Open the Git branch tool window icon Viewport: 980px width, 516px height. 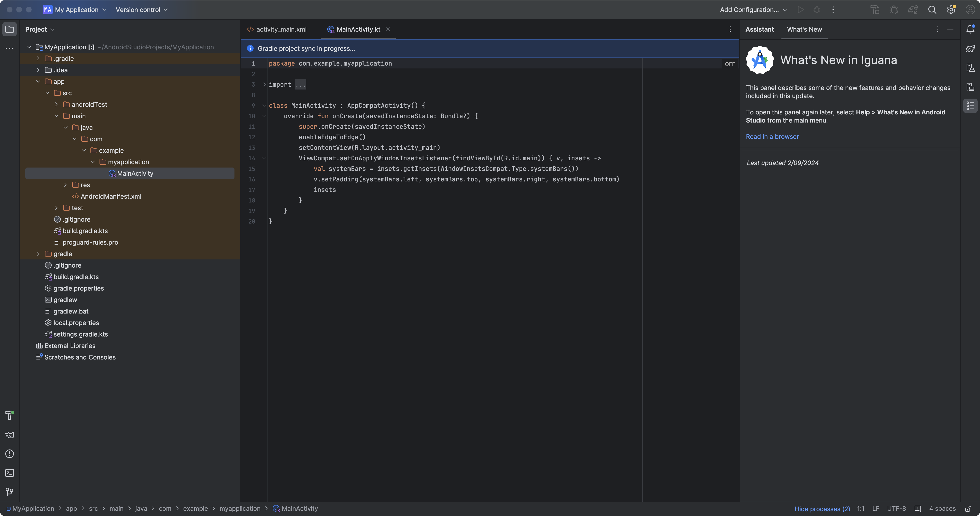pos(10,492)
